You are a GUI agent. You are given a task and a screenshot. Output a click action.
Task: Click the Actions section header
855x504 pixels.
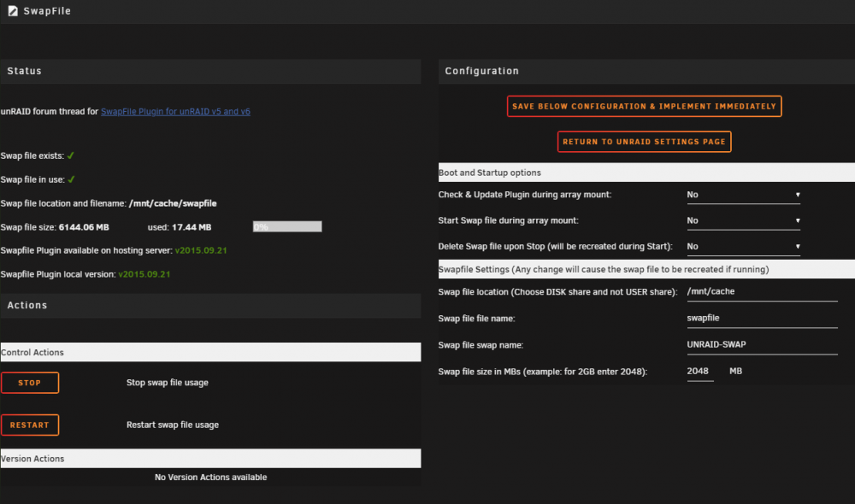[x=210, y=306]
